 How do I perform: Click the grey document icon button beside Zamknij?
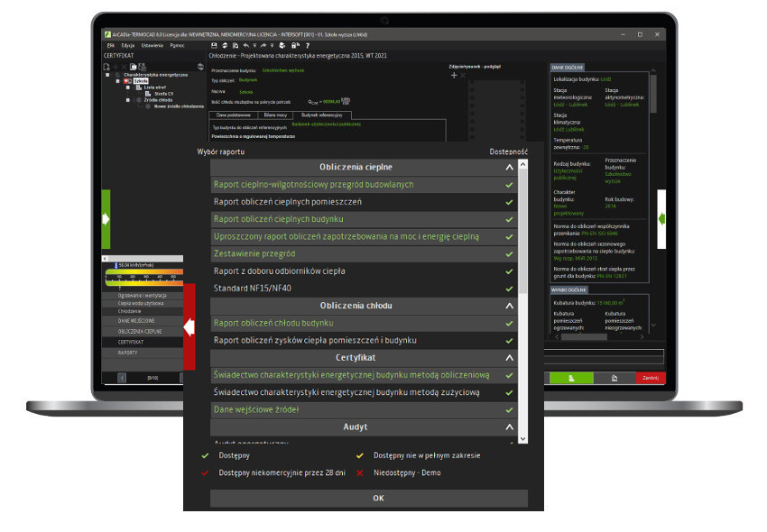click(x=615, y=378)
